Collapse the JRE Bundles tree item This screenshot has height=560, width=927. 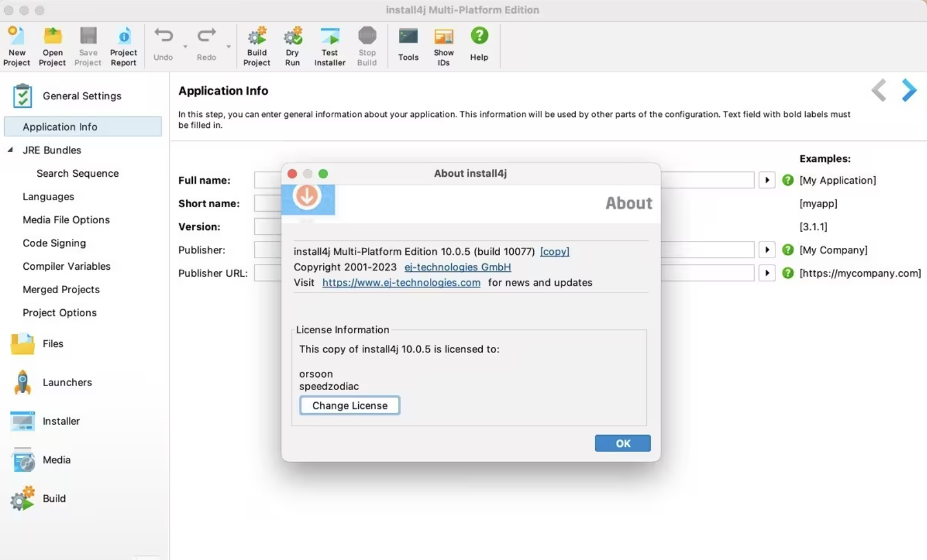(x=9, y=150)
